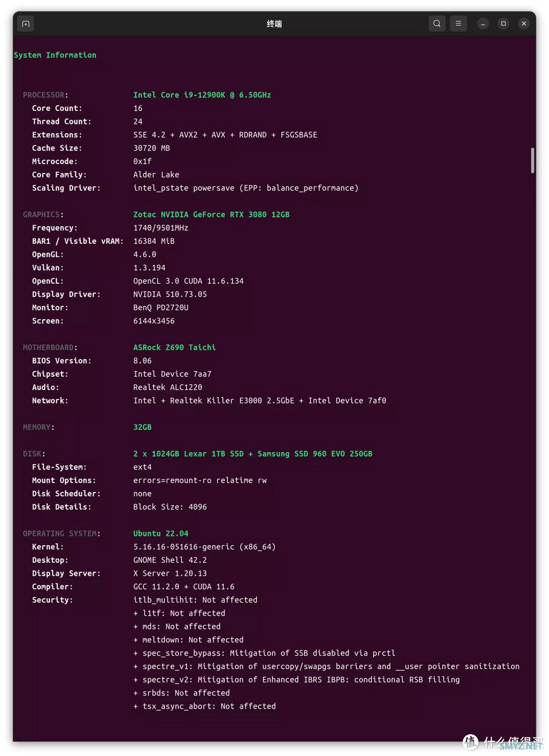549x756 pixels.
Task: Click the "tsx_async_abort: Not affected" line
Action: click(x=204, y=706)
